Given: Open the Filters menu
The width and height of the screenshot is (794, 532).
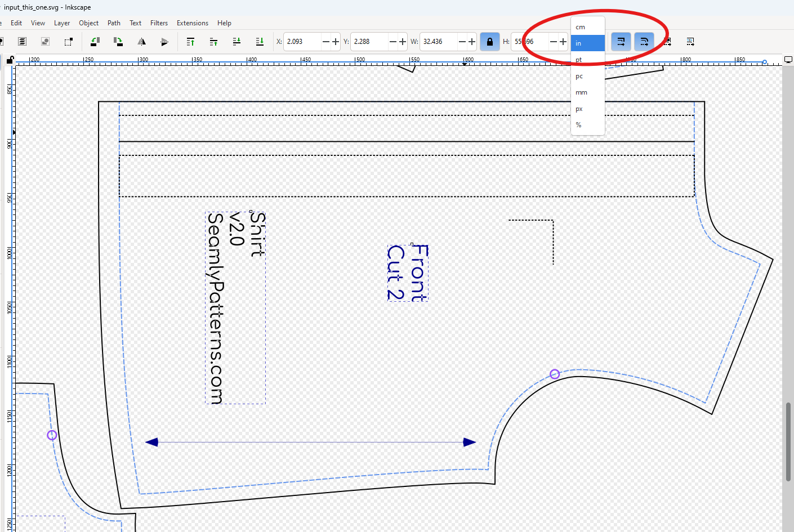Looking at the screenshot, I should click(159, 23).
